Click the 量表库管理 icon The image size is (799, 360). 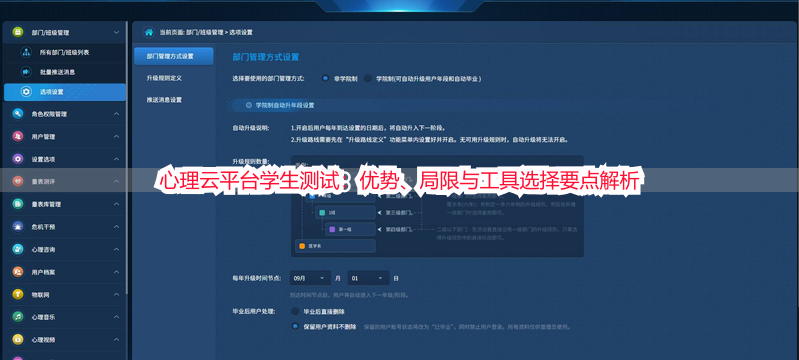tap(18, 204)
